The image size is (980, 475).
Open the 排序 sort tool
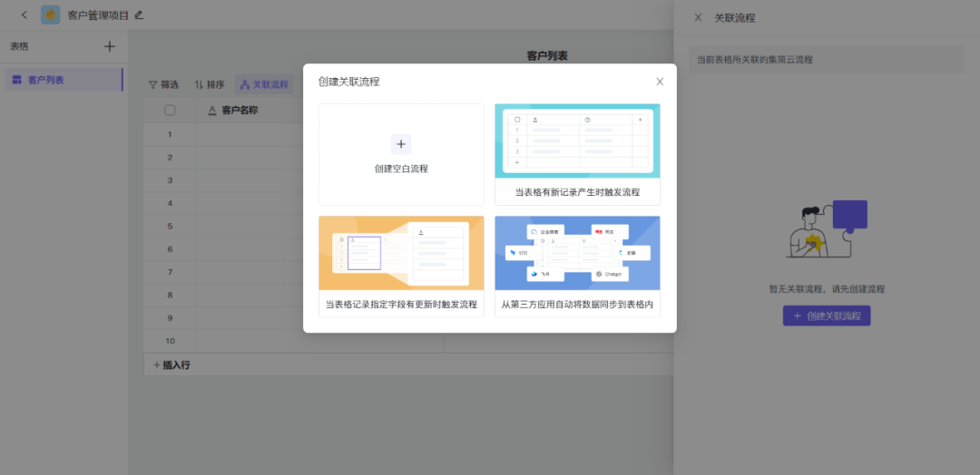210,84
